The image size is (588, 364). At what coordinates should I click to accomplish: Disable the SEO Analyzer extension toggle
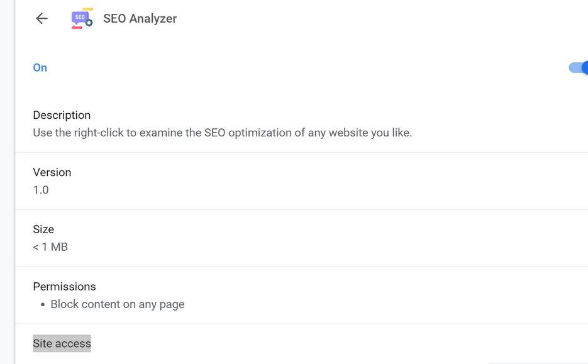579,67
